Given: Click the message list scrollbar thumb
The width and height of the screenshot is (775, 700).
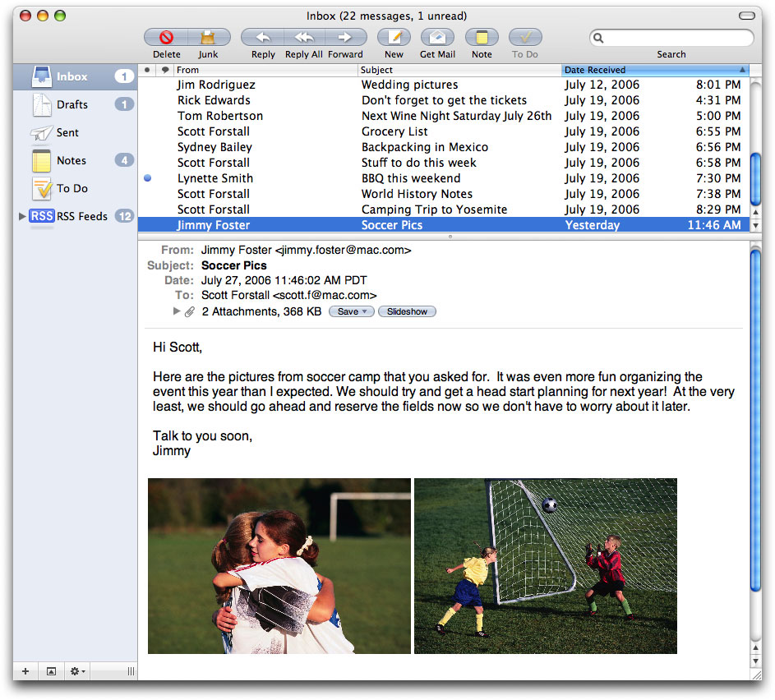Looking at the screenshot, I should tap(755, 179).
